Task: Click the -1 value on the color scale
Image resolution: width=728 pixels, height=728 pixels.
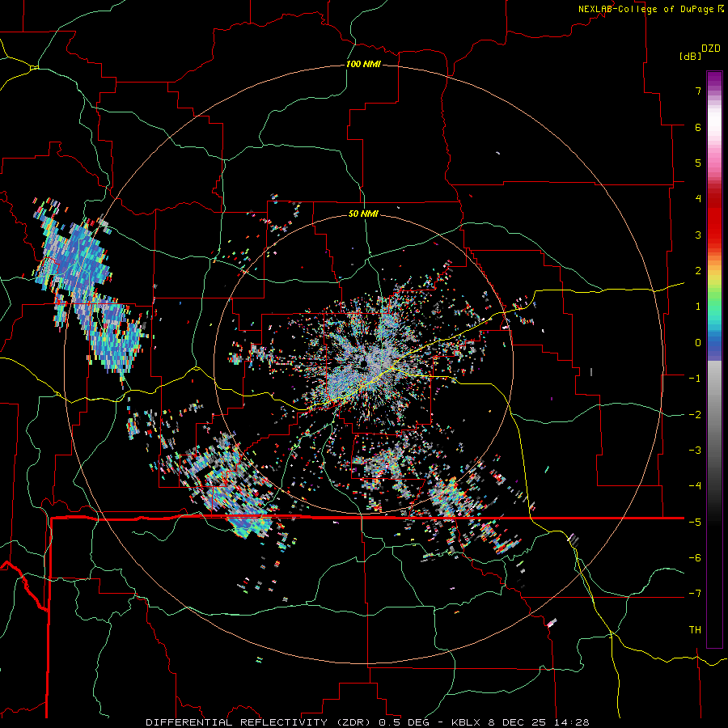Action: click(695, 379)
